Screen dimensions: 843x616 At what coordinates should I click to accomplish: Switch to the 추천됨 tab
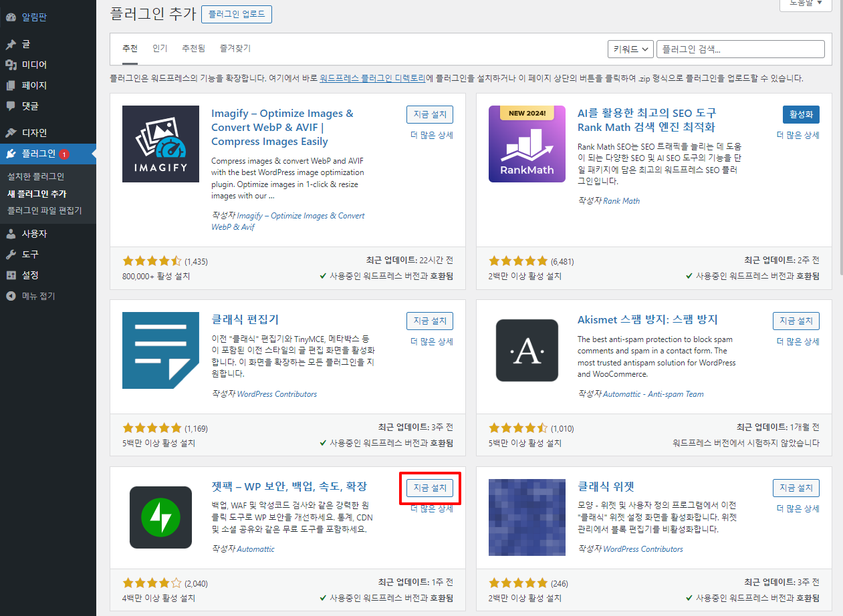[194, 49]
